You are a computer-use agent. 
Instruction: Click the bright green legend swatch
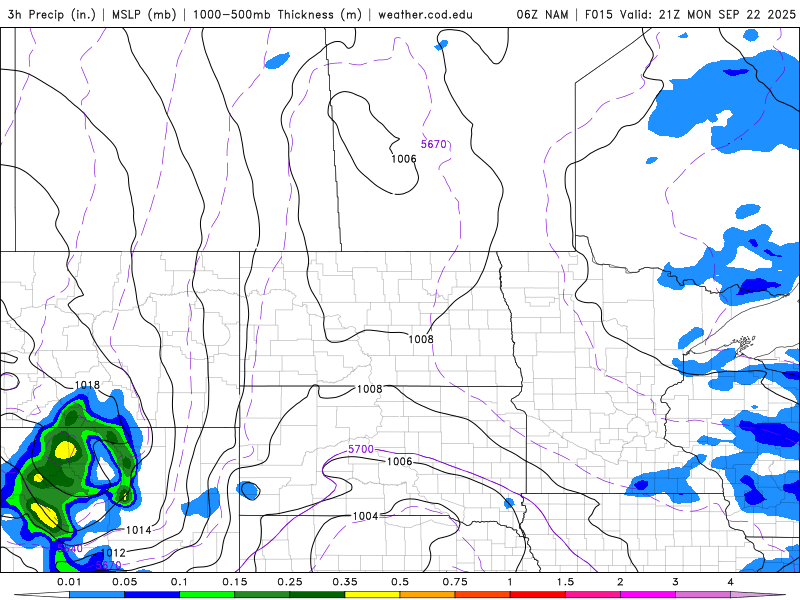[x=207, y=595]
